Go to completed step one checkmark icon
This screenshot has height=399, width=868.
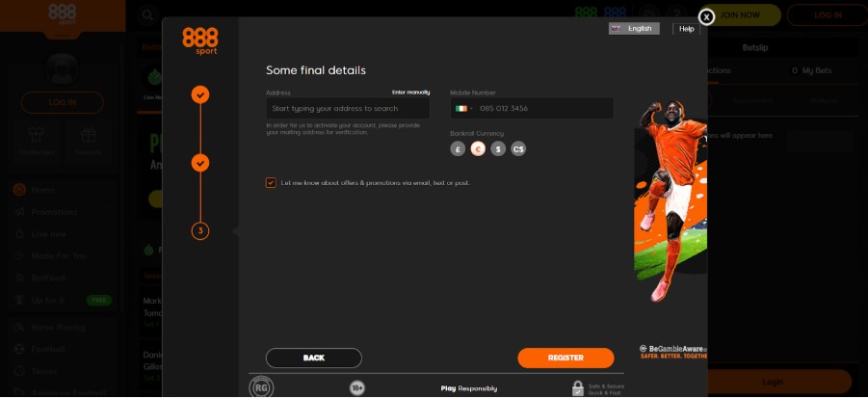pos(200,94)
